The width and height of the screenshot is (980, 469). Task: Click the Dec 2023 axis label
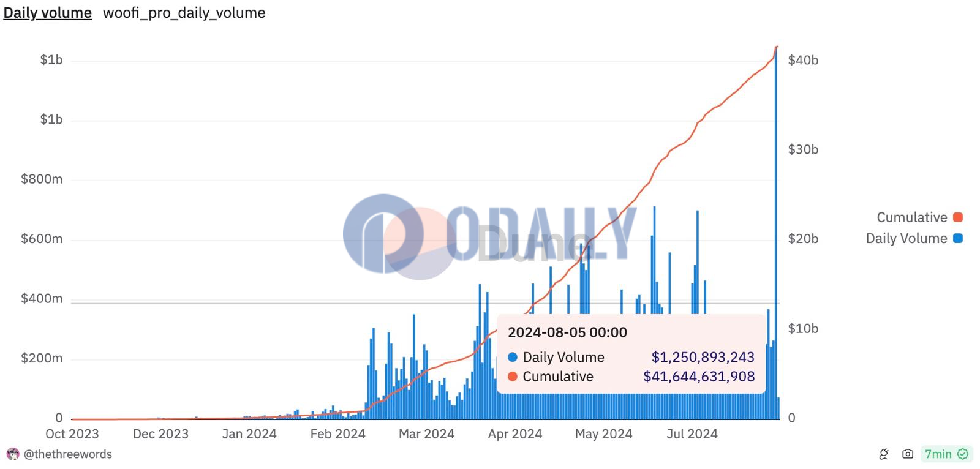click(x=160, y=434)
